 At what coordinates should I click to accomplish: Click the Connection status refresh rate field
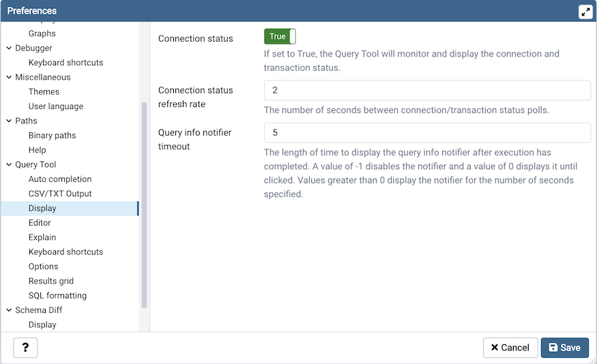click(427, 91)
